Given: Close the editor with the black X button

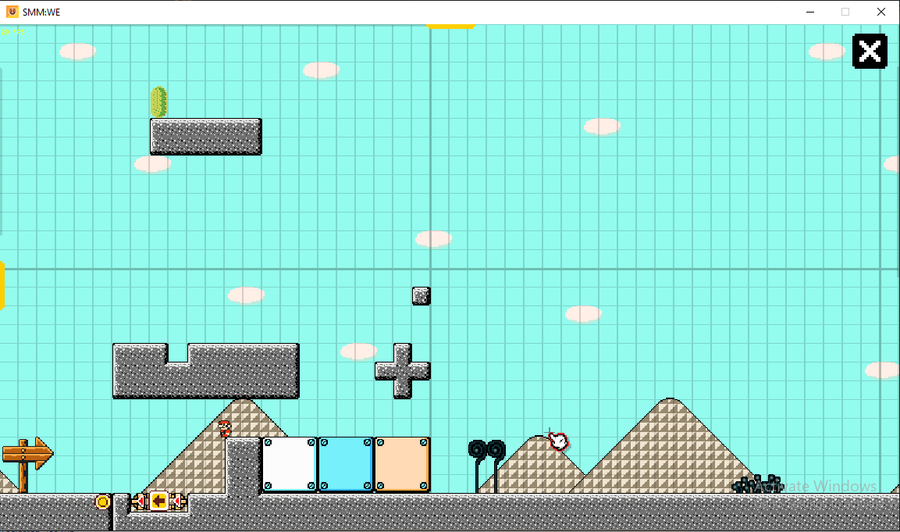Looking at the screenshot, I should pos(870,52).
